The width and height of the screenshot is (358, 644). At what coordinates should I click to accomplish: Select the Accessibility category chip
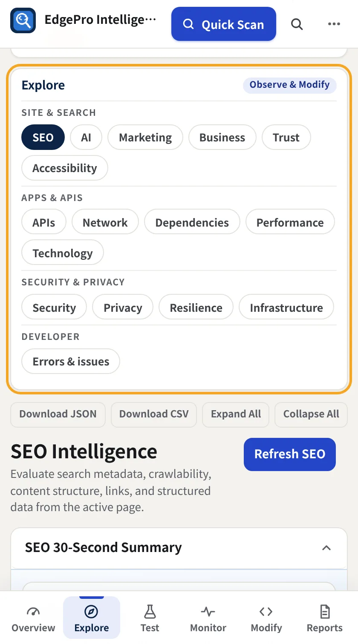coord(65,168)
